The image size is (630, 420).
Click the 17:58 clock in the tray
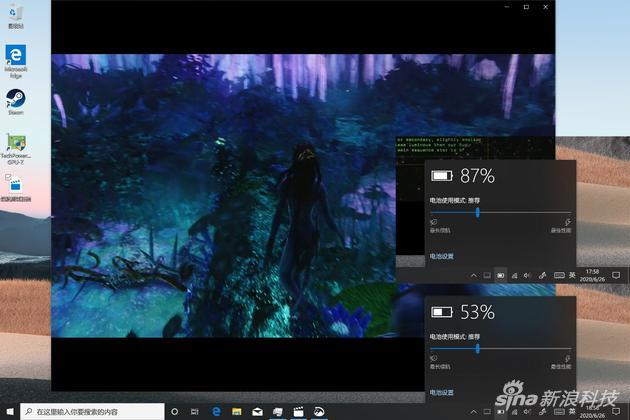point(592,275)
